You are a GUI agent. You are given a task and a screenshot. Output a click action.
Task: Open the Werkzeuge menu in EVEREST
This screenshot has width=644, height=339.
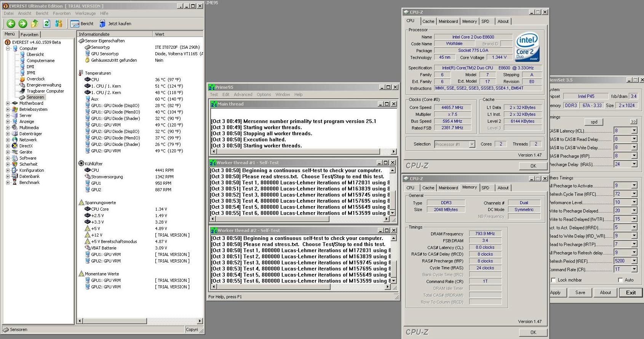point(85,13)
